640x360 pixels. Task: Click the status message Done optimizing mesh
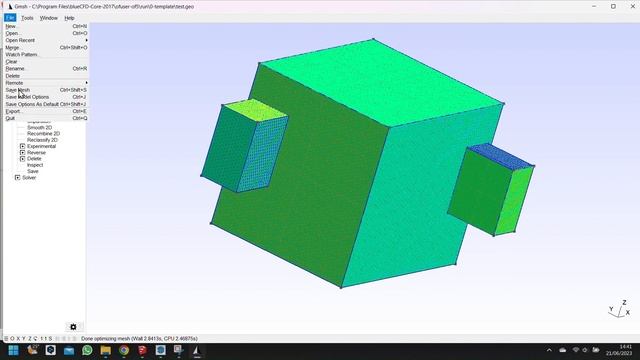coord(139,339)
